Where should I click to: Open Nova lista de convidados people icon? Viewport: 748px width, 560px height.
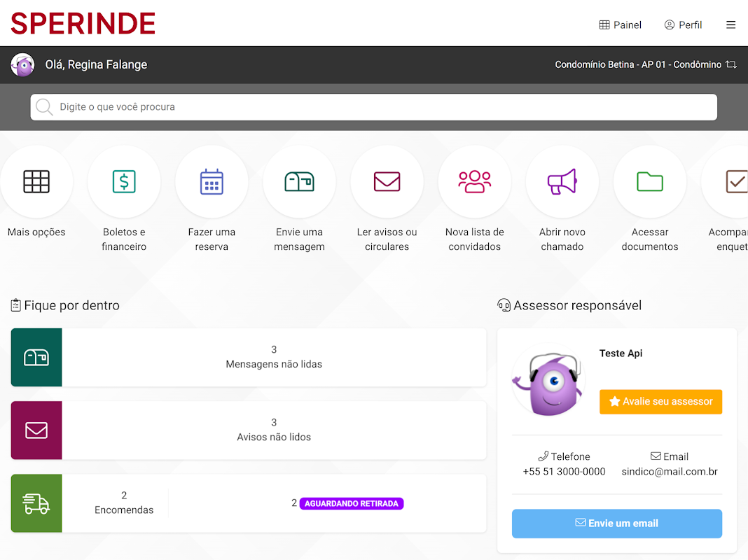[x=475, y=181]
